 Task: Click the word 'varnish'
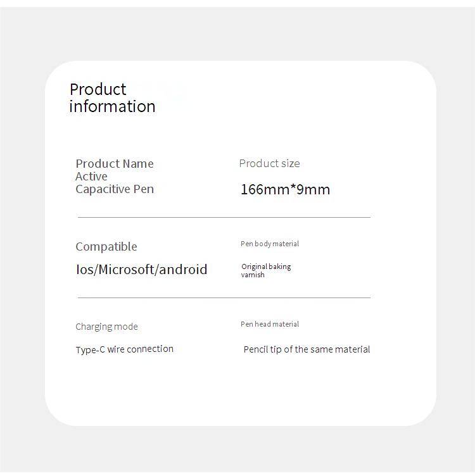click(x=253, y=275)
